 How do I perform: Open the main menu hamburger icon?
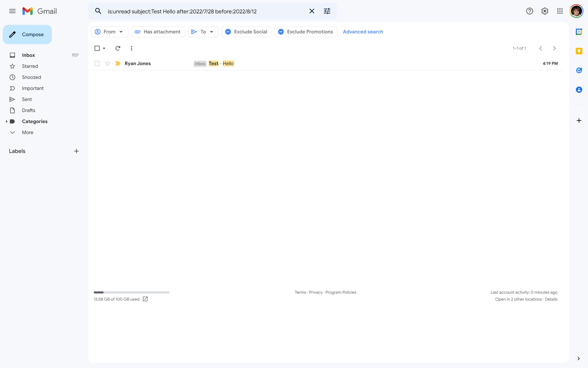[x=12, y=11]
